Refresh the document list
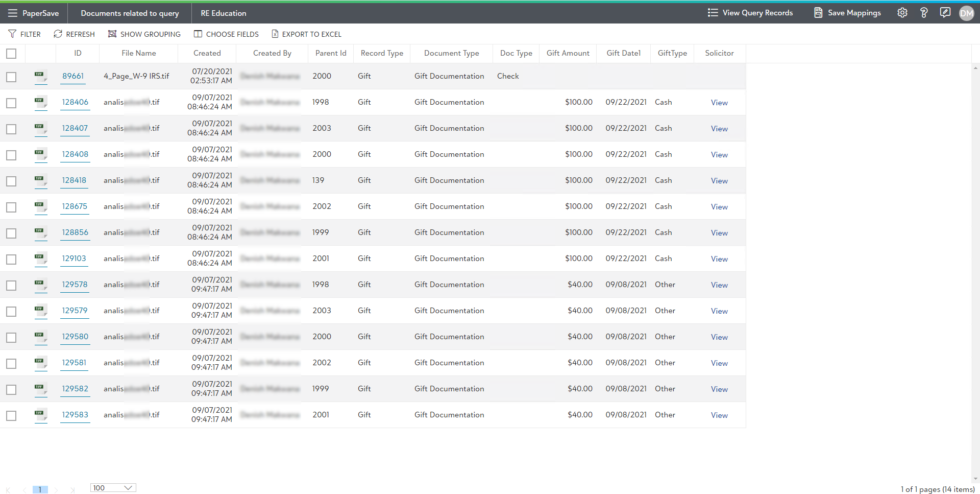980x494 pixels. point(74,34)
